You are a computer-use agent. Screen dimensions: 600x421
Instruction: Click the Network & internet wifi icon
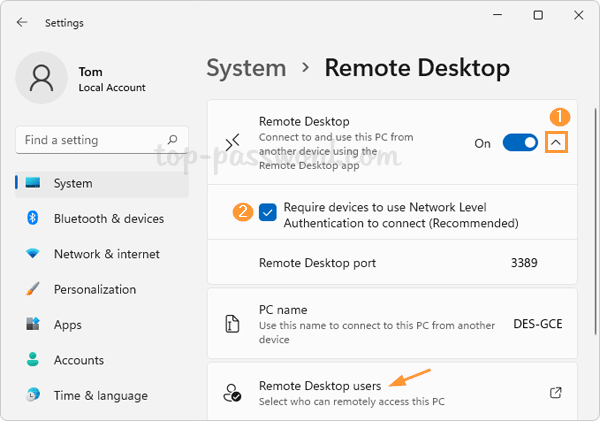pos(32,254)
